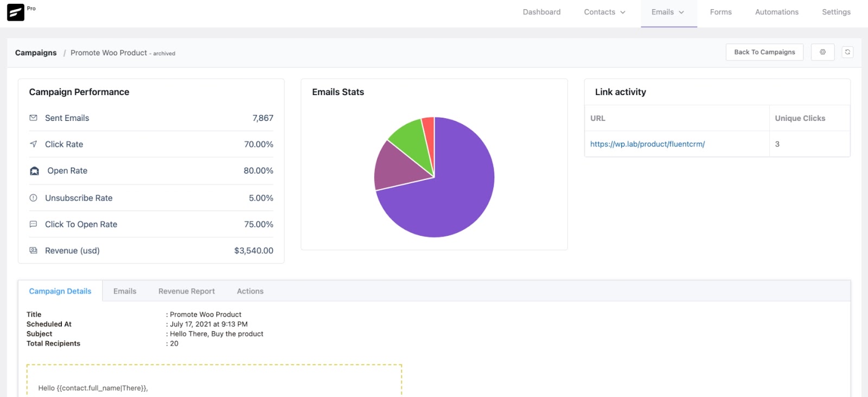Click the Open Rate envelope icon

[x=34, y=171]
